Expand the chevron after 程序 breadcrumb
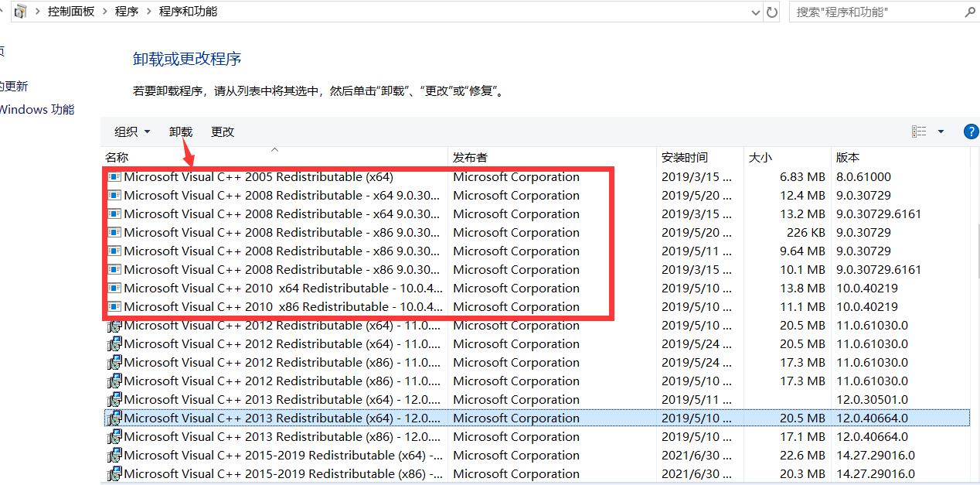980x485 pixels. (148, 12)
